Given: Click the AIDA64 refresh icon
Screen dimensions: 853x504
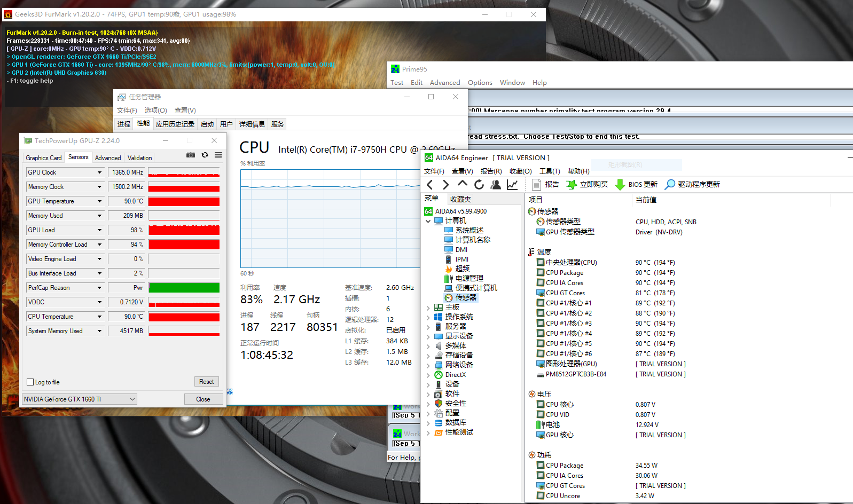Looking at the screenshot, I should point(479,185).
